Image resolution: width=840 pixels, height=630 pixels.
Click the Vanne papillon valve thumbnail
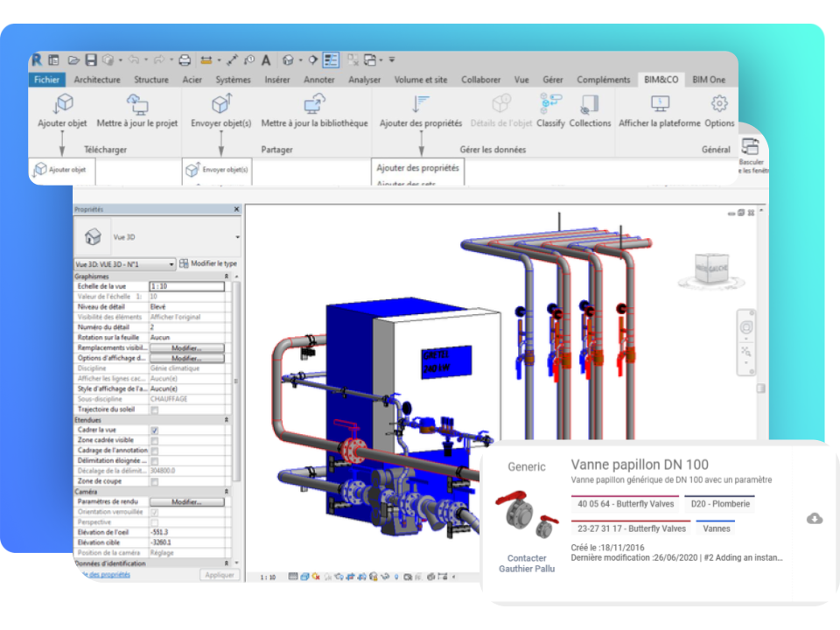[527, 514]
